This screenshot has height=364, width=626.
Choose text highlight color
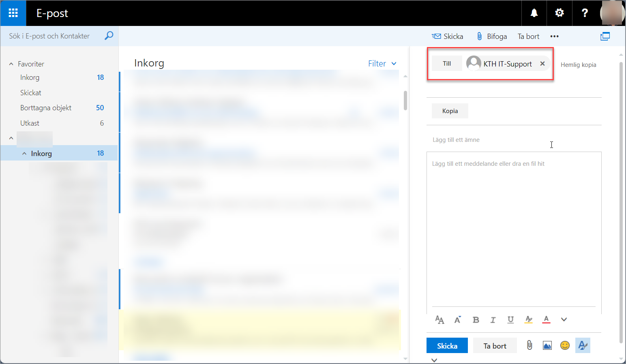pos(529,320)
